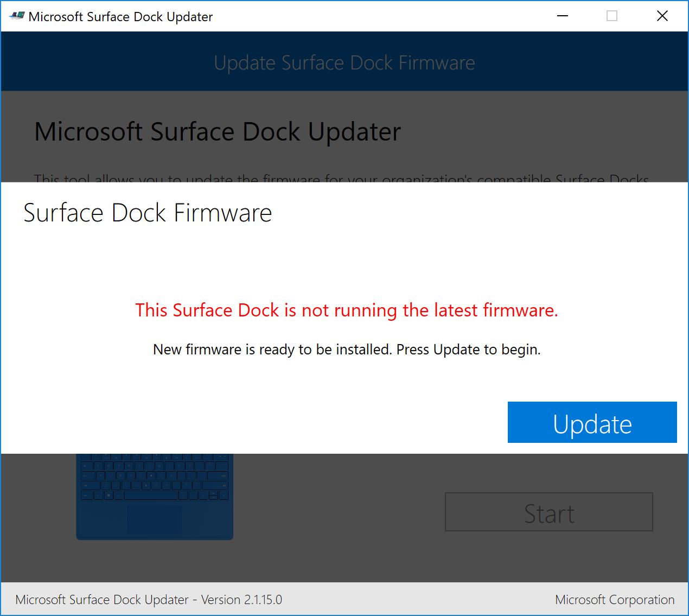This screenshot has width=689, height=616.
Task: Maximize the Surface Dock Updater window
Action: [612, 16]
